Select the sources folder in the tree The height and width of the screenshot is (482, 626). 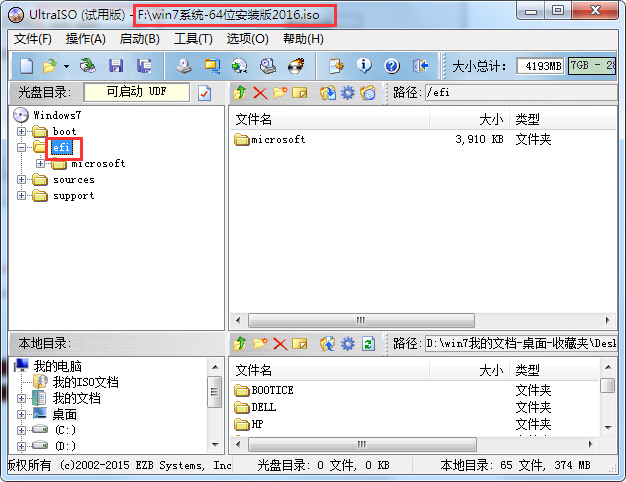point(74,180)
